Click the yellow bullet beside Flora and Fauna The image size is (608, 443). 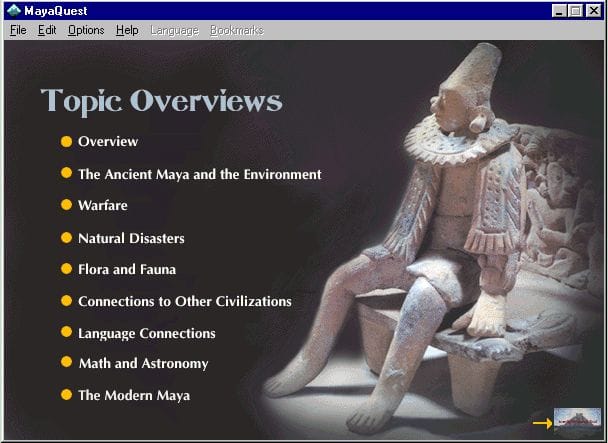[67, 269]
